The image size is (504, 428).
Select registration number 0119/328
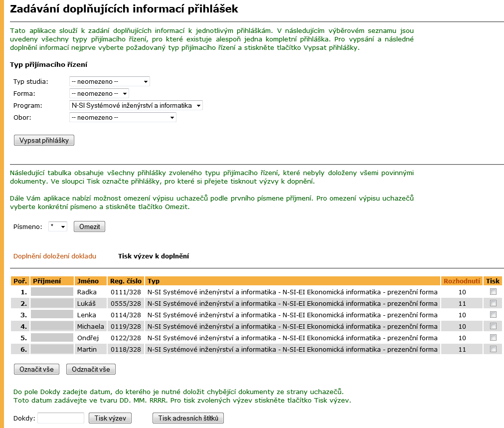click(126, 326)
